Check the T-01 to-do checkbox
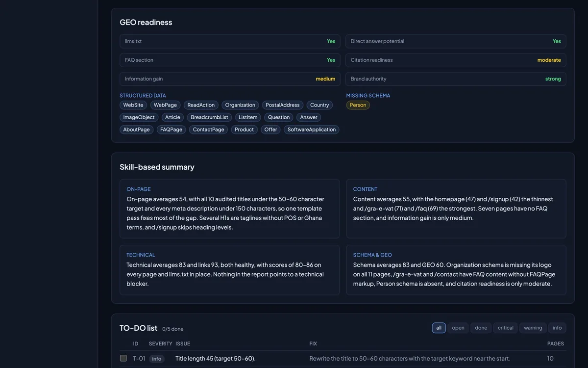This screenshot has width=588, height=368. (123, 358)
